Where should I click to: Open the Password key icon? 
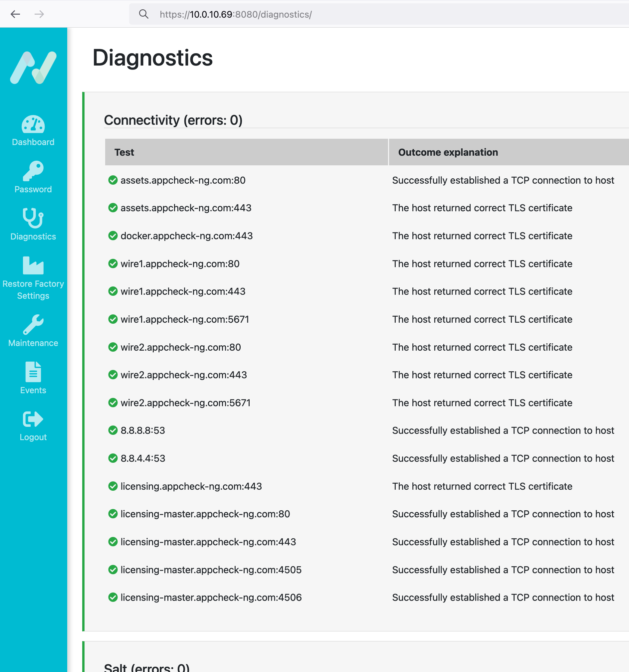[x=33, y=171]
